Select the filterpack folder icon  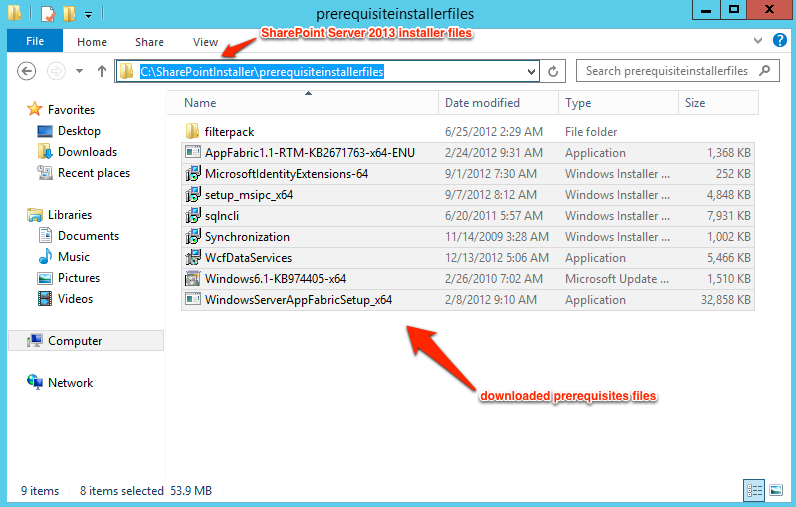pyautogui.click(x=192, y=131)
